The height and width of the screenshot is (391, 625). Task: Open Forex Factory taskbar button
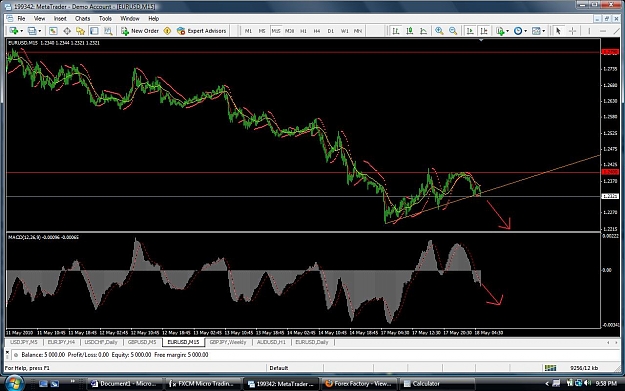(359, 383)
